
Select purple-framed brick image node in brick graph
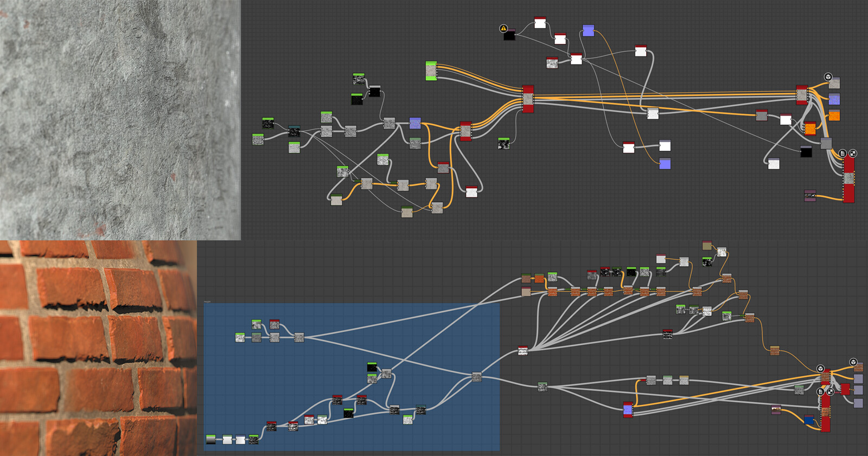[x=776, y=410]
